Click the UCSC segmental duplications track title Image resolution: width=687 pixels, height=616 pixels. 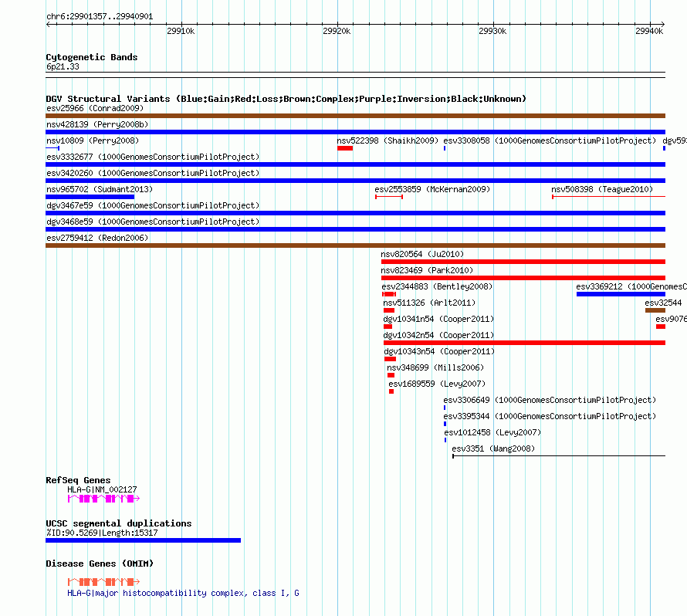(119, 523)
